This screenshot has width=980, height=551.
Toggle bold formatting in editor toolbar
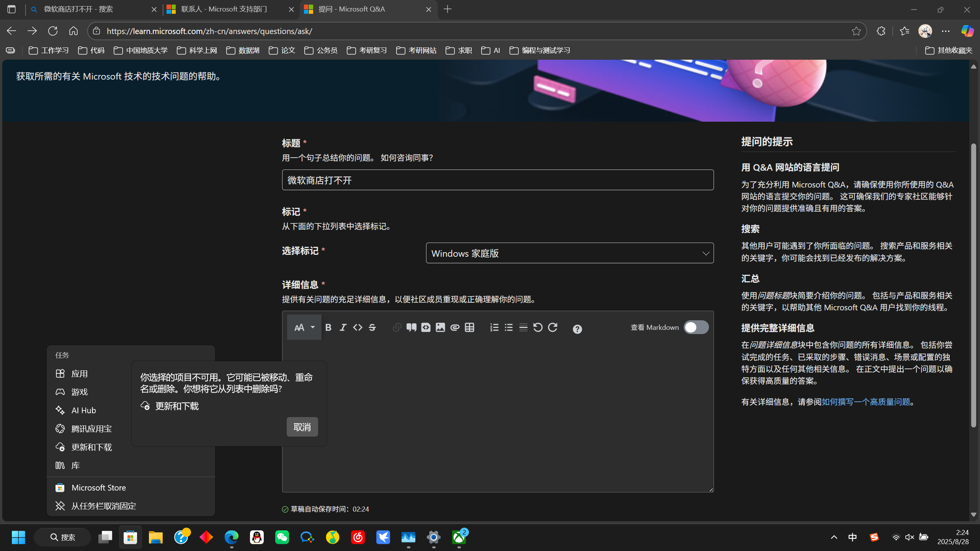(x=328, y=328)
